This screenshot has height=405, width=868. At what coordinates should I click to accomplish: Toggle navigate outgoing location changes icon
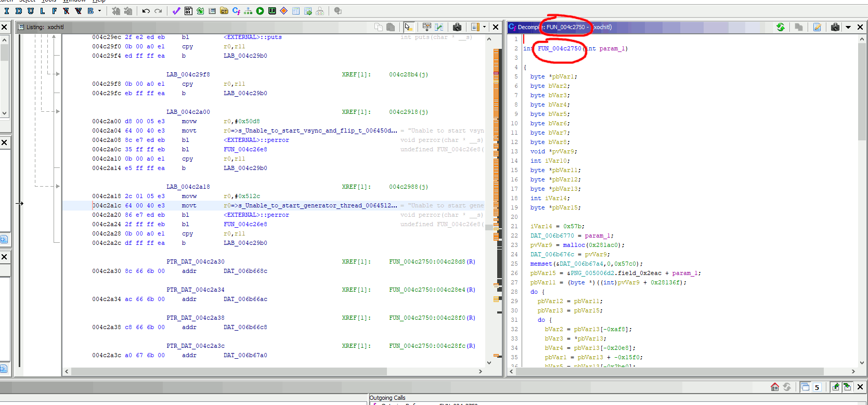(x=836, y=387)
